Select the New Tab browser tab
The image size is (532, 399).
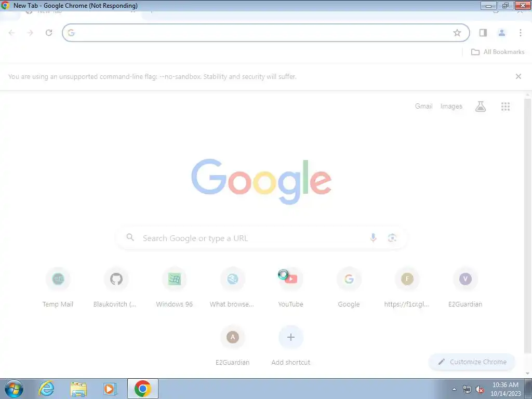tap(80, 12)
